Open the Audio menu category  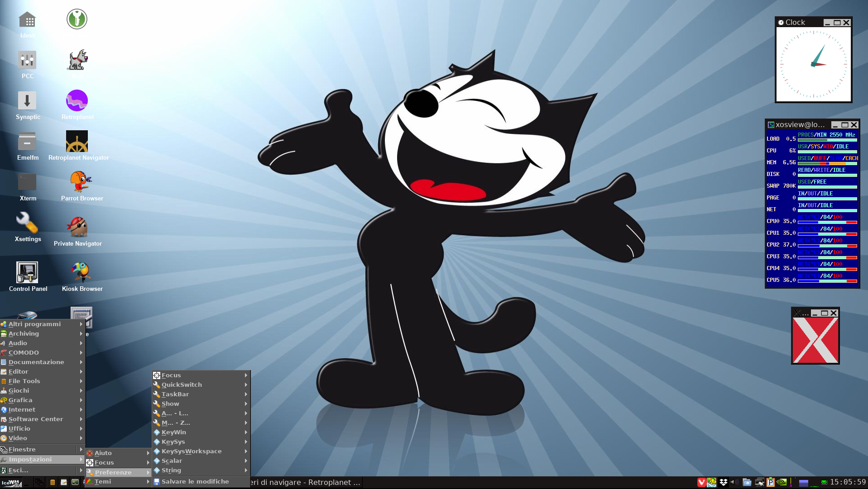43,343
